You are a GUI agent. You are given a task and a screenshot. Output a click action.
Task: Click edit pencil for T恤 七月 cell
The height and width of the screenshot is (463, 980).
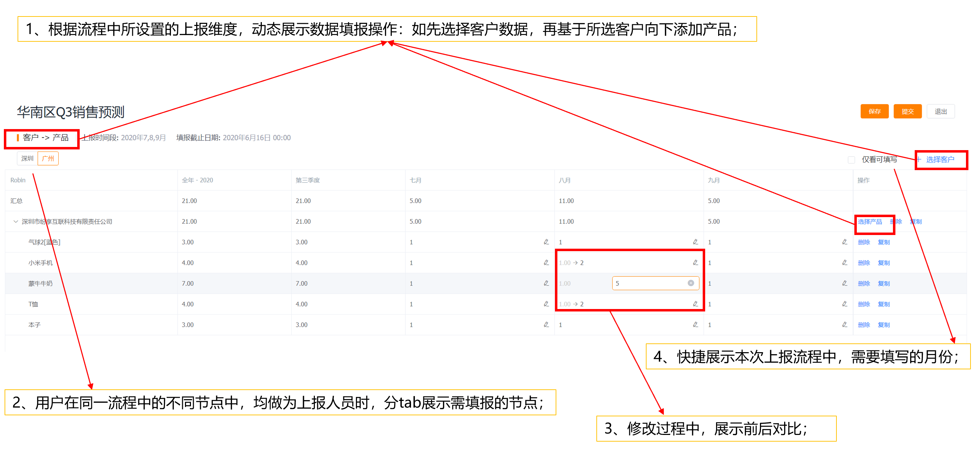point(546,304)
